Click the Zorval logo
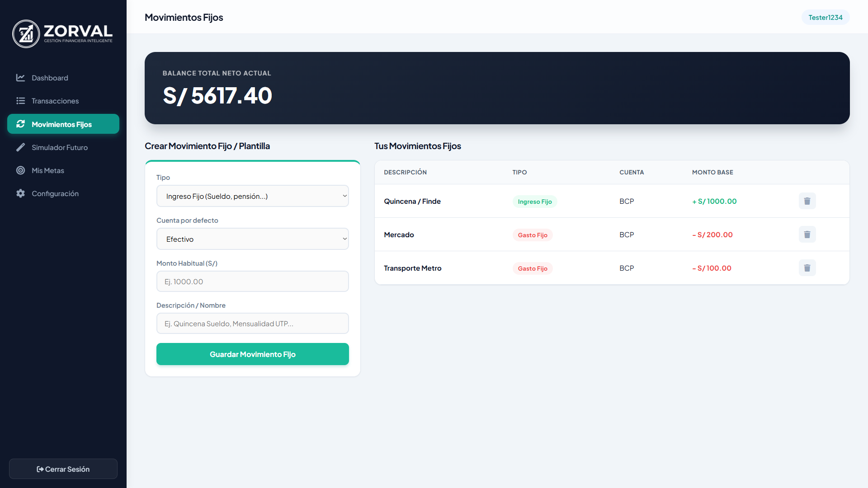The height and width of the screenshot is (488, 868). click(62, 34)
